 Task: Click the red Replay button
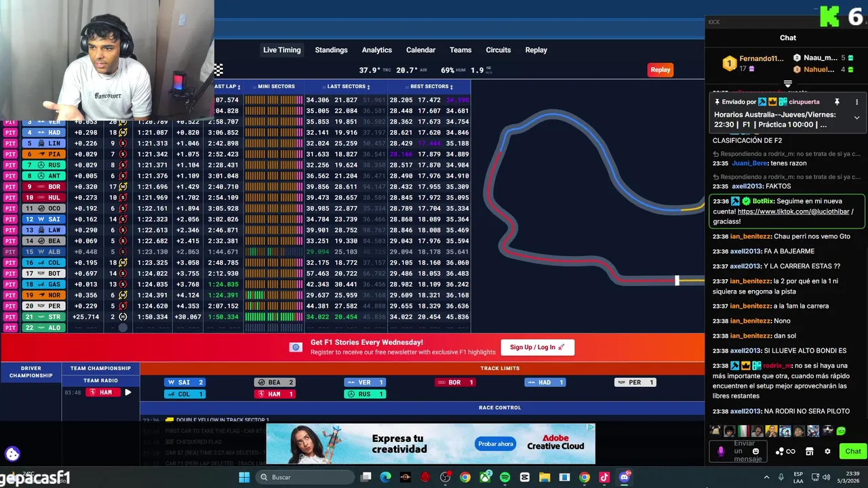660,69
